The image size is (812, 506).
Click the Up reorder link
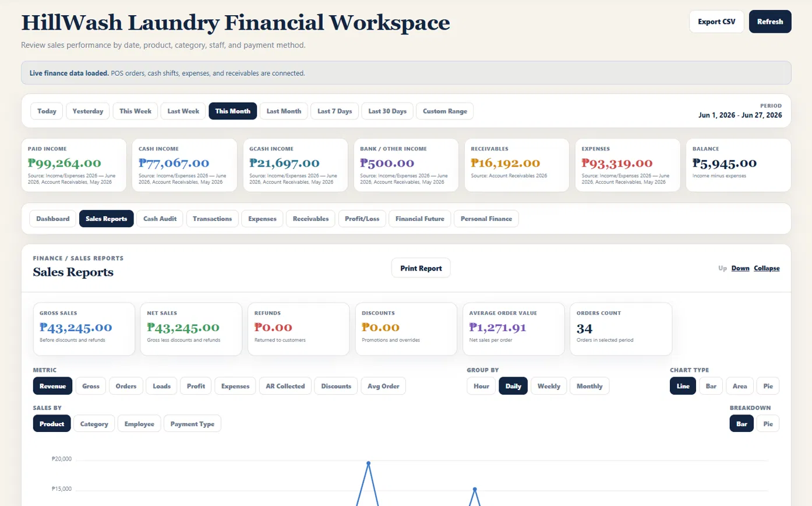coord(722,268)
